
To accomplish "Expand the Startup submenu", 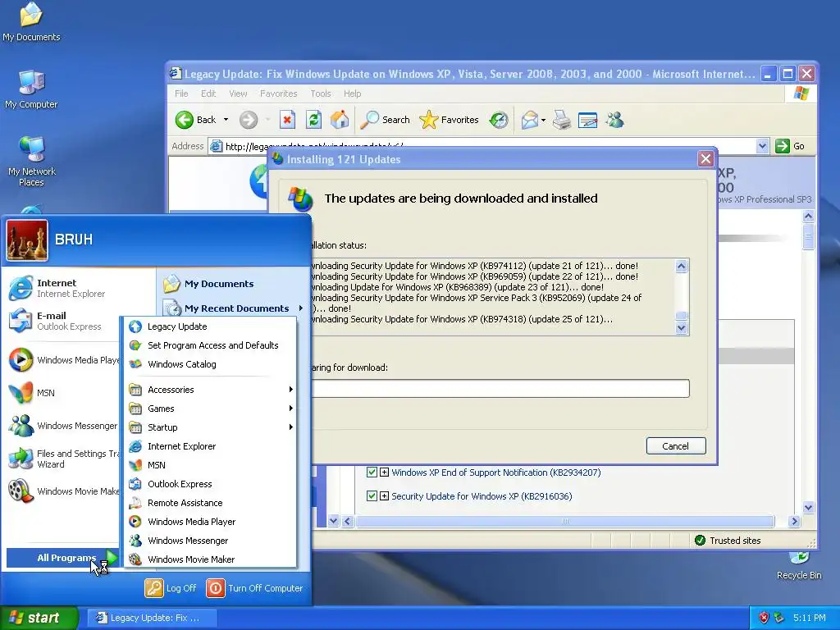I will pos(211,427).
